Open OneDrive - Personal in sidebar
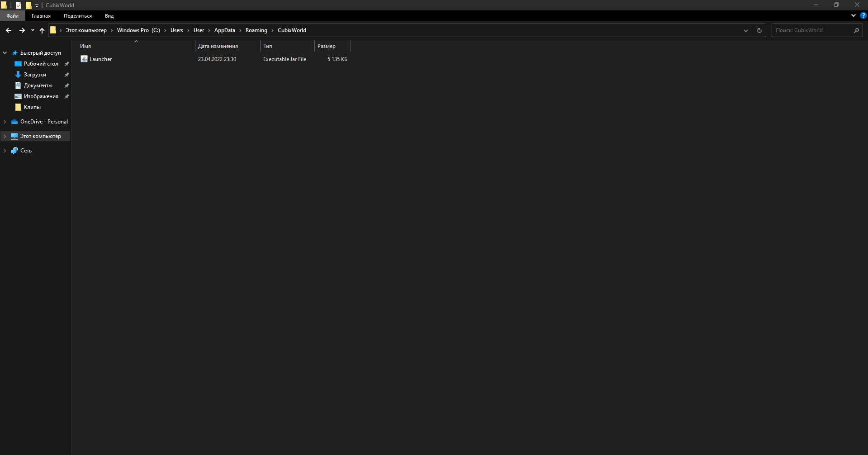The height and width of the screenshot is (455, 868). coord(44,122)
